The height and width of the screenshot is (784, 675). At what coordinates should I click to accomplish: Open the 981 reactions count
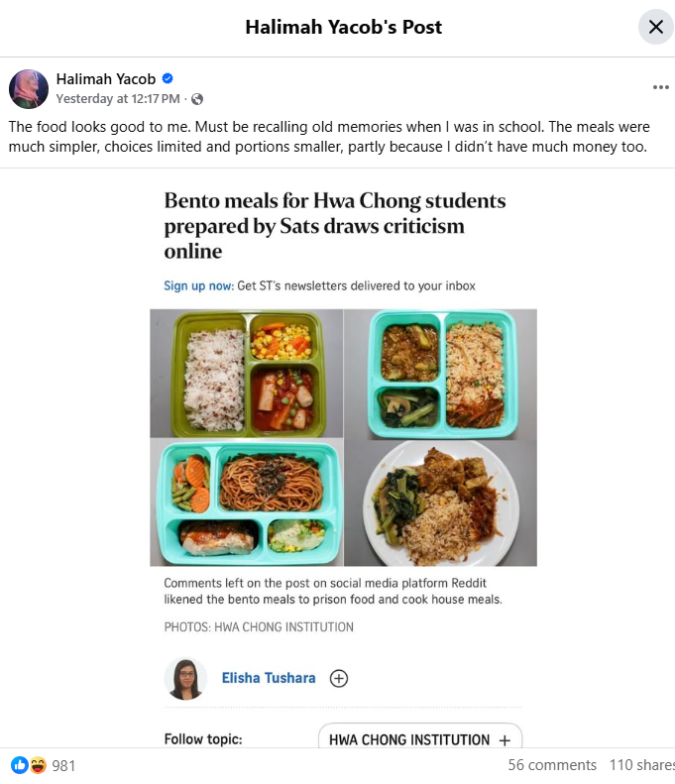tap(63, 765)
